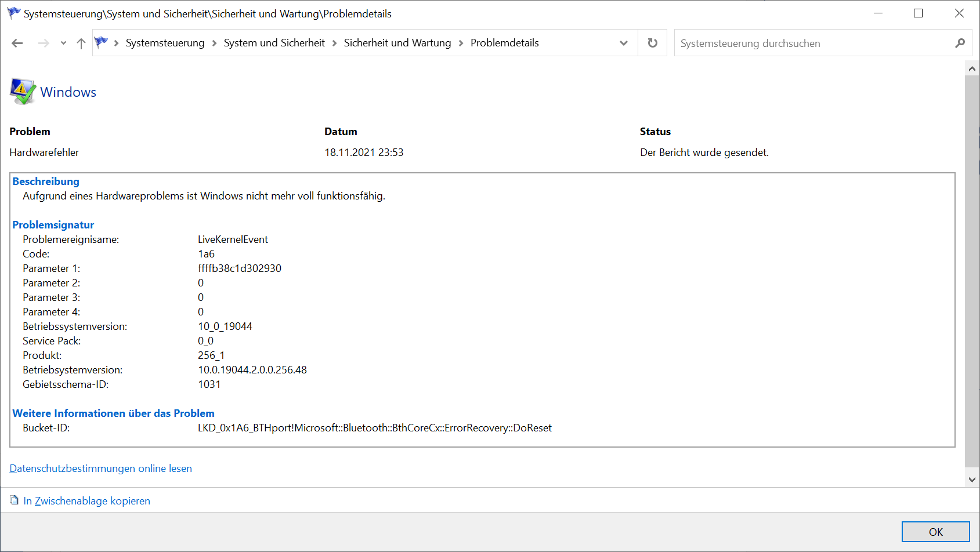
Task: Select Produkt value 256_1
Action: click(211, 355)
